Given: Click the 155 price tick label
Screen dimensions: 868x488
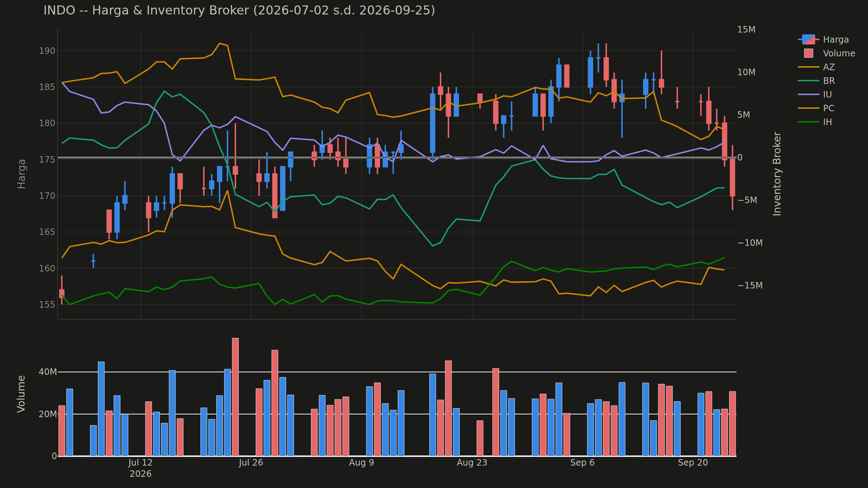Looking at the screenshot, I should tap(47, 305).
